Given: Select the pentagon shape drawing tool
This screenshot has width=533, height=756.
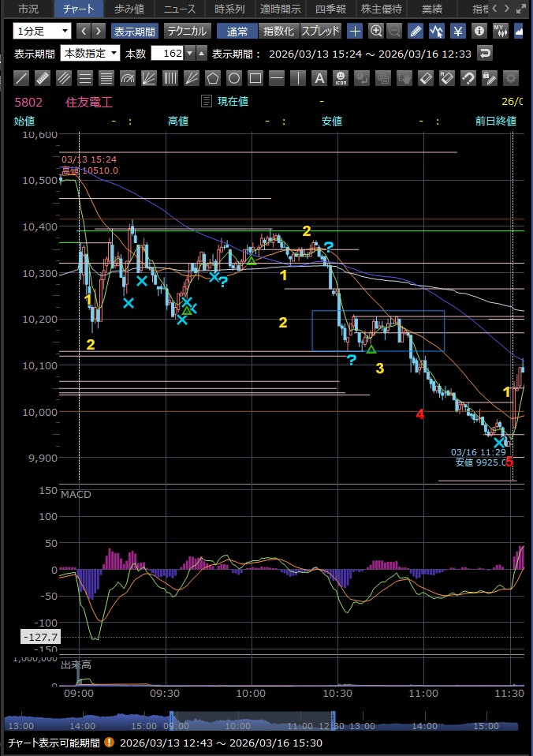Looking at the screenshot, I should (212, 78).
